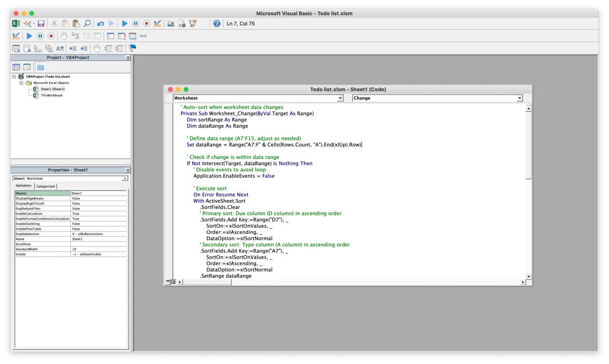Switch to Excel with the View Microsoft Excel icon
Screen dimensions: 609x364
coord(16,23)
